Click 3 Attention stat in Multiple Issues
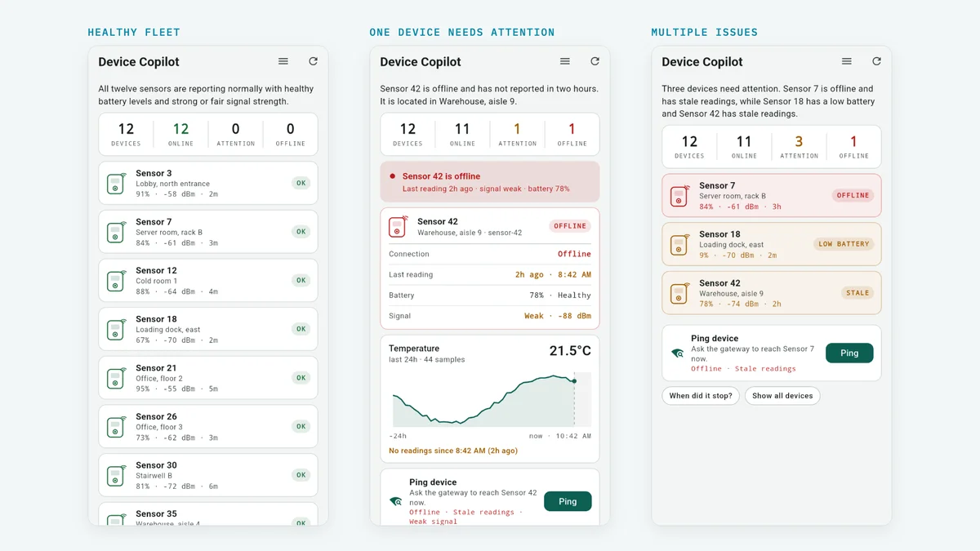The width and height of the screenshot is (980, 551). (799, 146)
